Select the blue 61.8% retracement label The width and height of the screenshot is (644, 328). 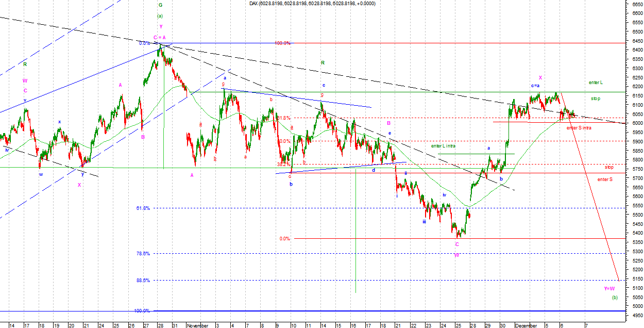(143, 208)
